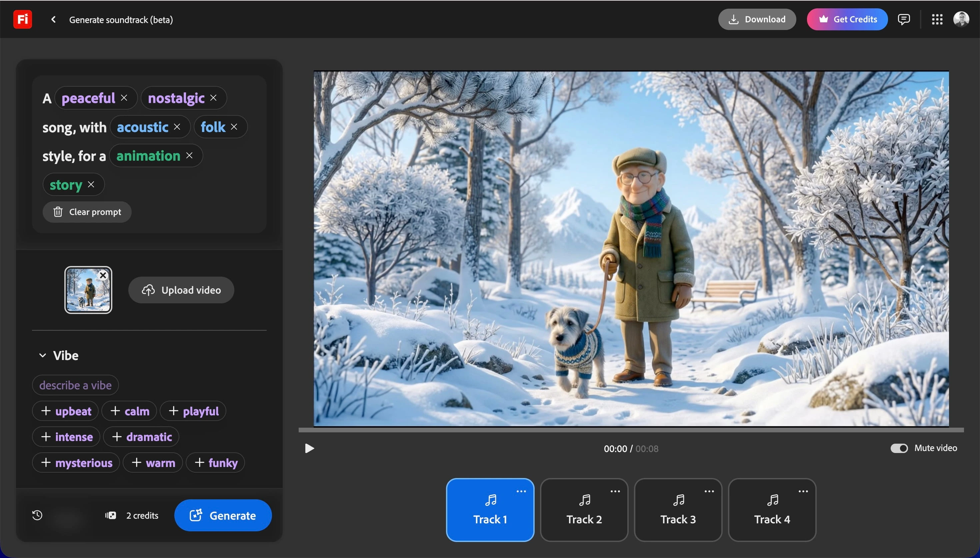Image resolution: width=980 pixels, height=558 pixels.
Task: Click the describe a vibe field
Action: coord(75,385)
